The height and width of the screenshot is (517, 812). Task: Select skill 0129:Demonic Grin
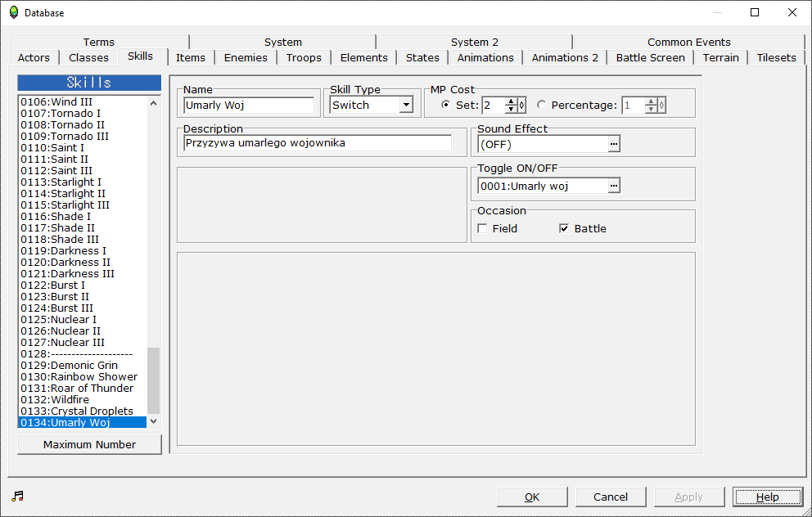point(83,366)
